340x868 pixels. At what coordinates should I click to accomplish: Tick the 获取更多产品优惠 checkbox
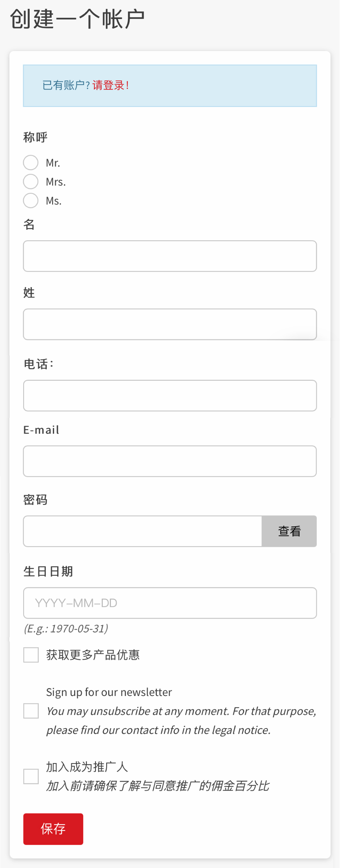31,655
